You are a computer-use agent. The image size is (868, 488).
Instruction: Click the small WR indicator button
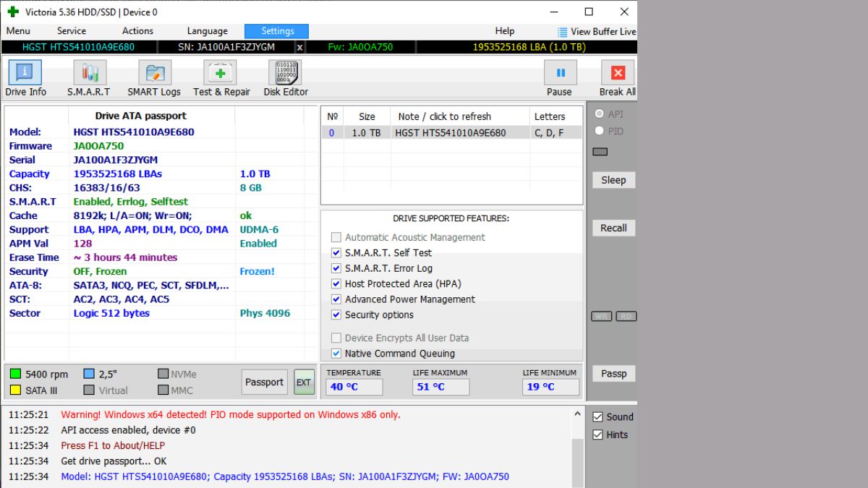602,317
